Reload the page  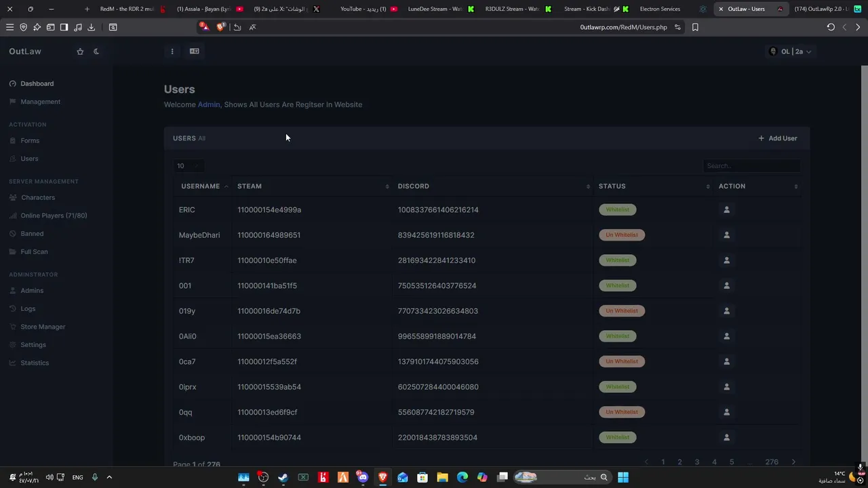pos(831,27)
